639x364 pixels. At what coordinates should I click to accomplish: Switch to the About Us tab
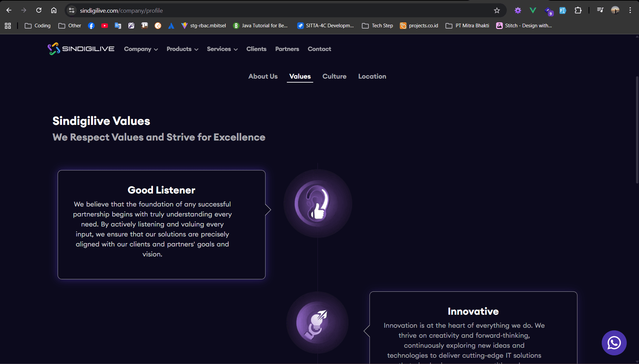(x=263, y=76)
